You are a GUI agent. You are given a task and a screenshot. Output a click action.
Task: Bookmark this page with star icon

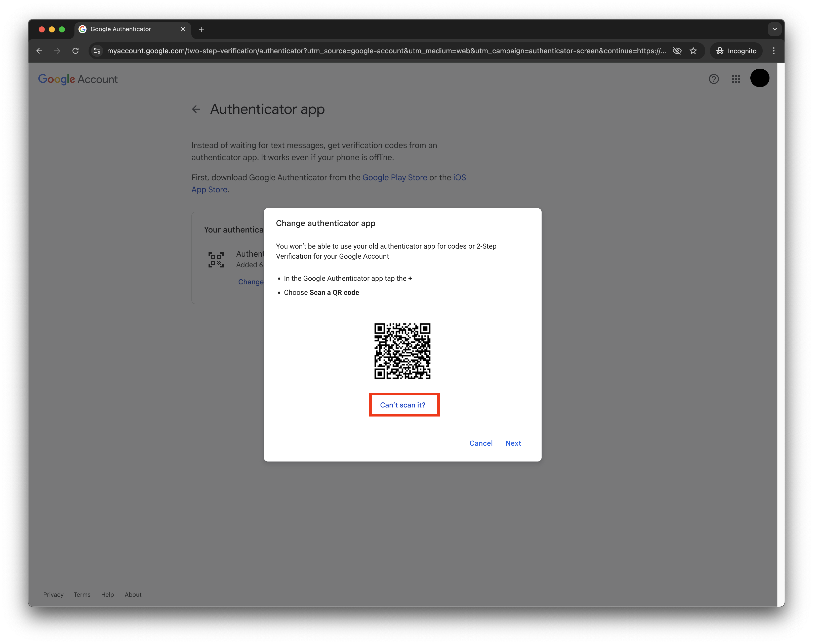693,51
